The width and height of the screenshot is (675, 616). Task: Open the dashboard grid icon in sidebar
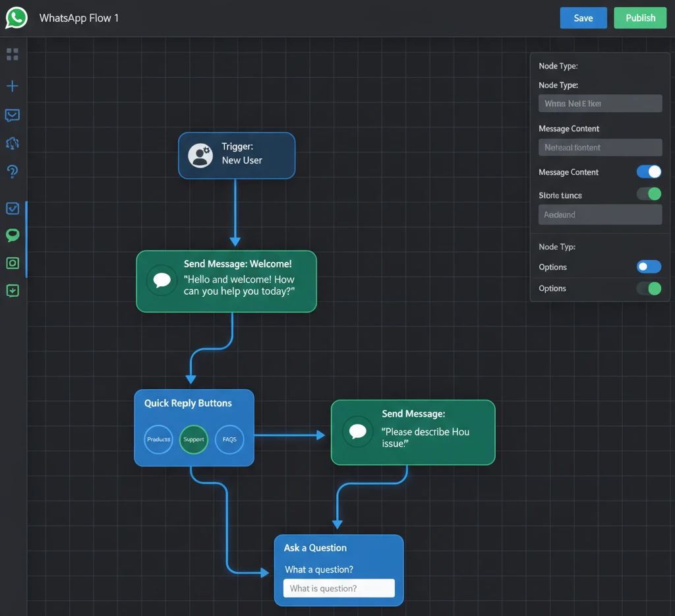[x=12, y=54]
